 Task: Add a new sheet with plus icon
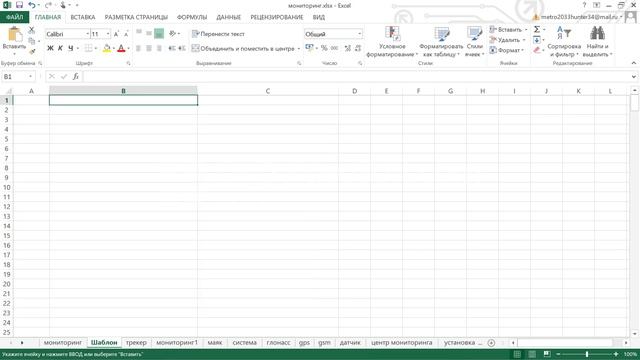(491, 343)
